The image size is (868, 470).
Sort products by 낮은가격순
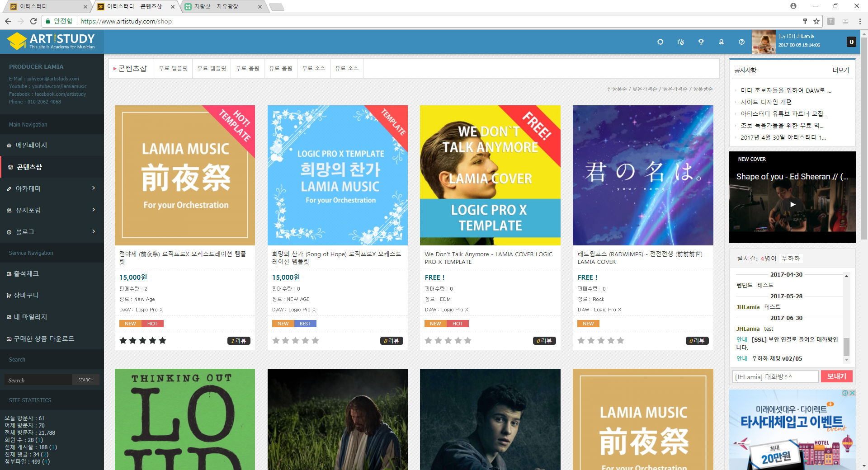[645, 89]
